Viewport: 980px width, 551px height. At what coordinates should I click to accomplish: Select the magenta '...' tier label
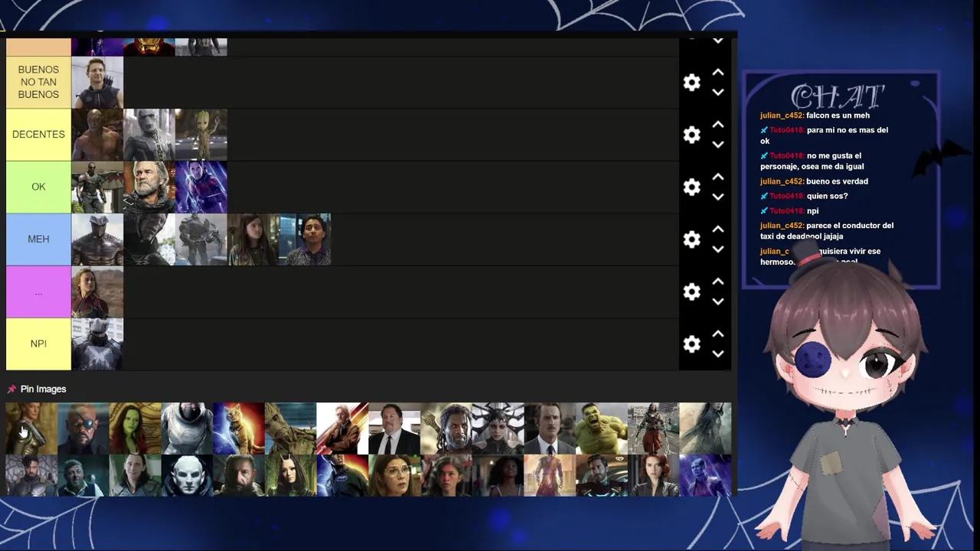tap(38, 292)
